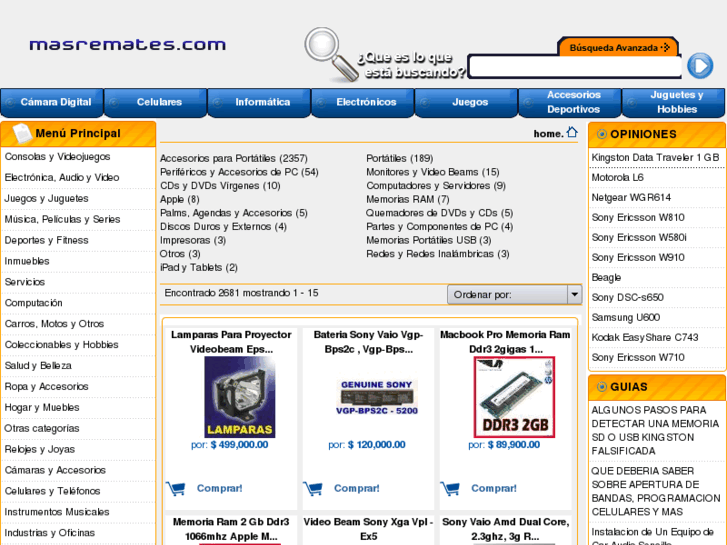Select Redes y Redes Inalámbricas category
The image size is (727, 545).
[438, 254]
